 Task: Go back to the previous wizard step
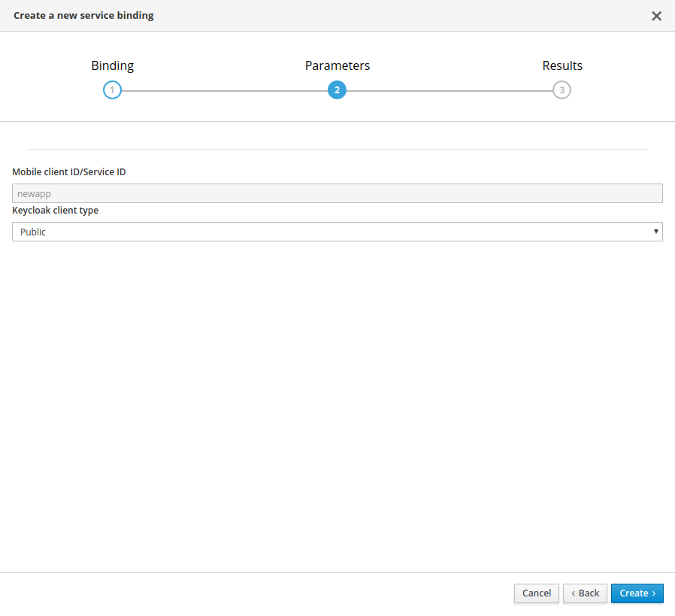click(x=585, y=593)
